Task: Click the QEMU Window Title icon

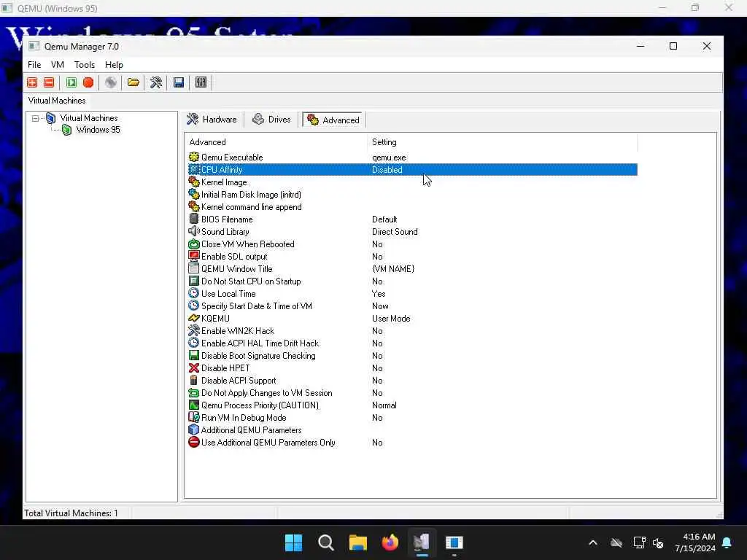Action: point(194,268)
